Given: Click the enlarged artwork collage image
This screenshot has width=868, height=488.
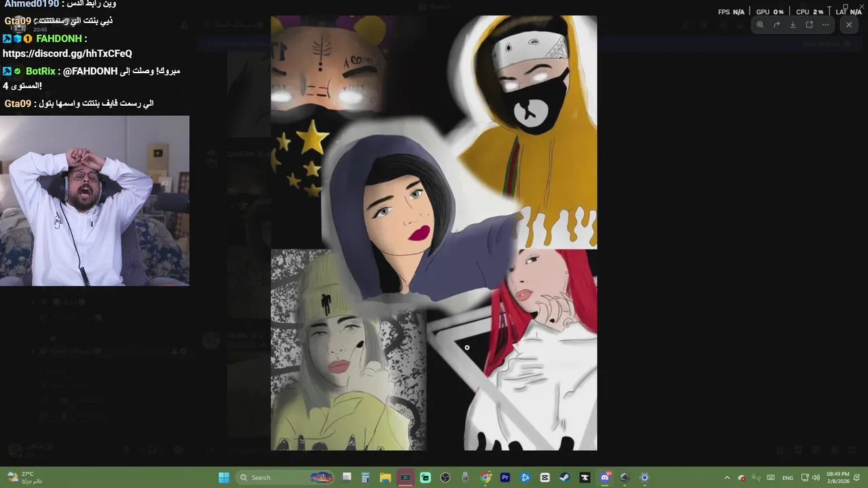Looking at the screenshot, I should pyautogui.click(x=434, y=232).
